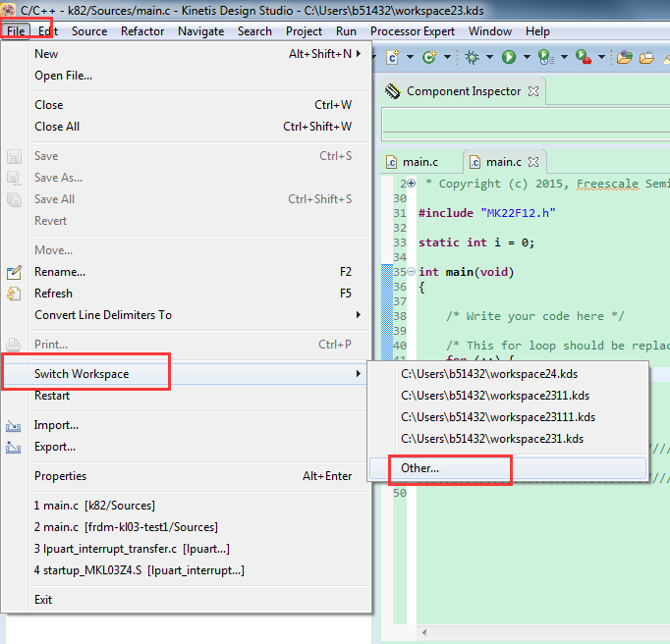The height and width of the screenshot is (644, 670).
Task: Choose Other... in Switch Workspace submenu
Action: coord(508,468)
